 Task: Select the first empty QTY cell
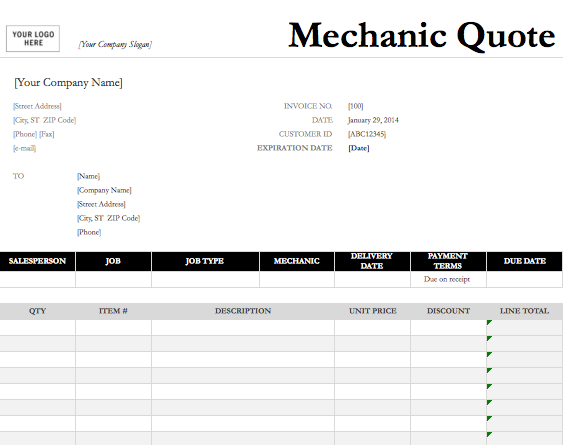point(37,328)
